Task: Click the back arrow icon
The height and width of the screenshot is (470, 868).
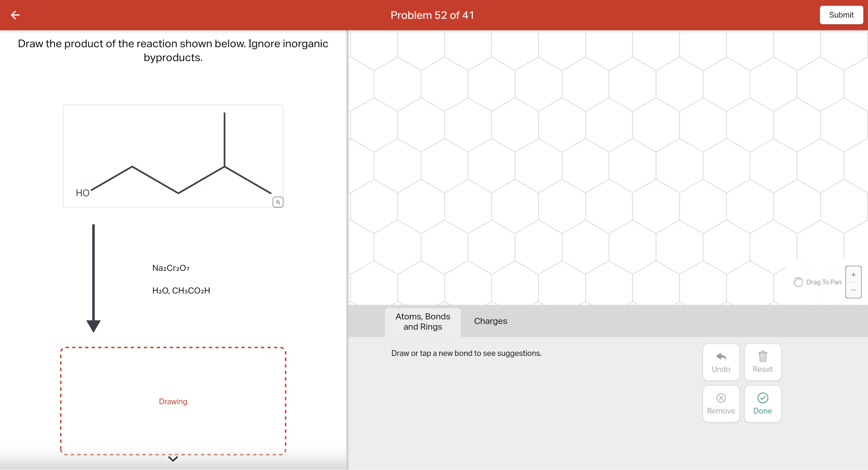Action: (15, 15)
